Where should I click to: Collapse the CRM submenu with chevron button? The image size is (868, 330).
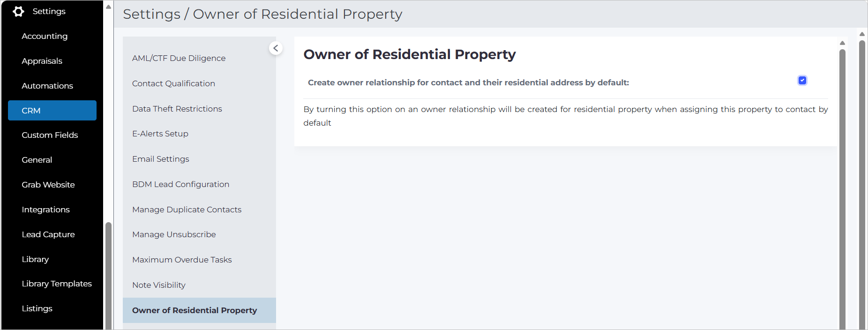coord(276,48)
